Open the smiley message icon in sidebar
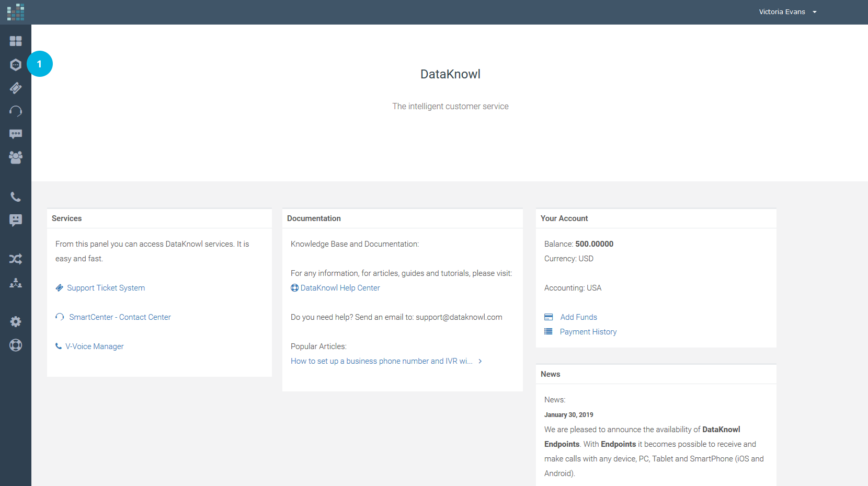 pyautogui.click(x=16, y=220)
